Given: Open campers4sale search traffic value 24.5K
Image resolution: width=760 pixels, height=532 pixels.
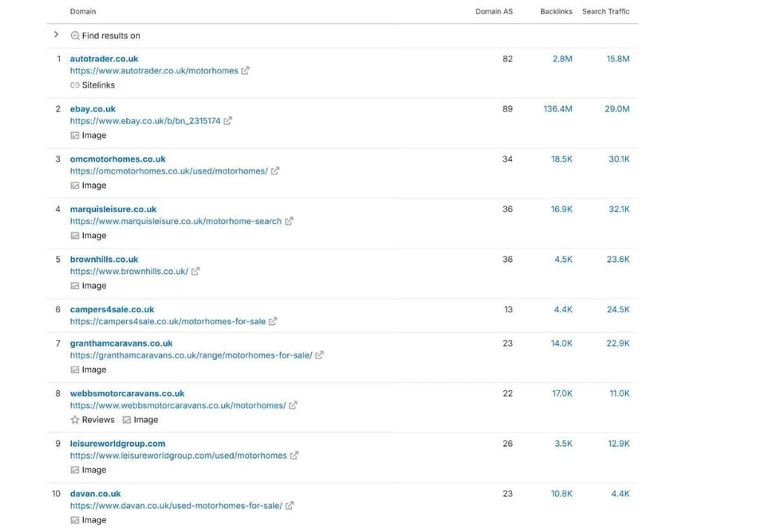Looking at the screenshot, I should [x=618, y=309].
